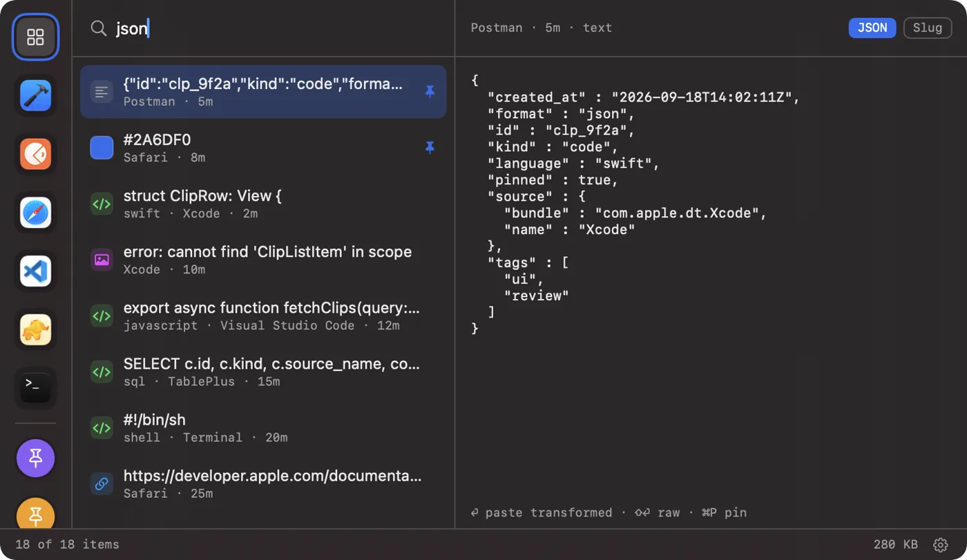Click the blue #2A6DF0 color swatch
967x560 pixels.
pos(102,148)
